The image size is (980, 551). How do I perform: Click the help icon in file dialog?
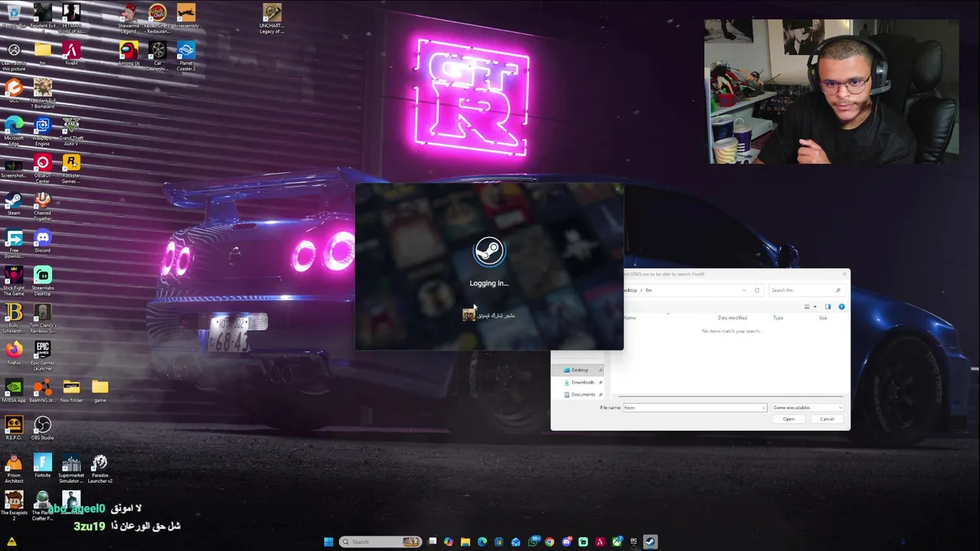(x=841, y=307)
